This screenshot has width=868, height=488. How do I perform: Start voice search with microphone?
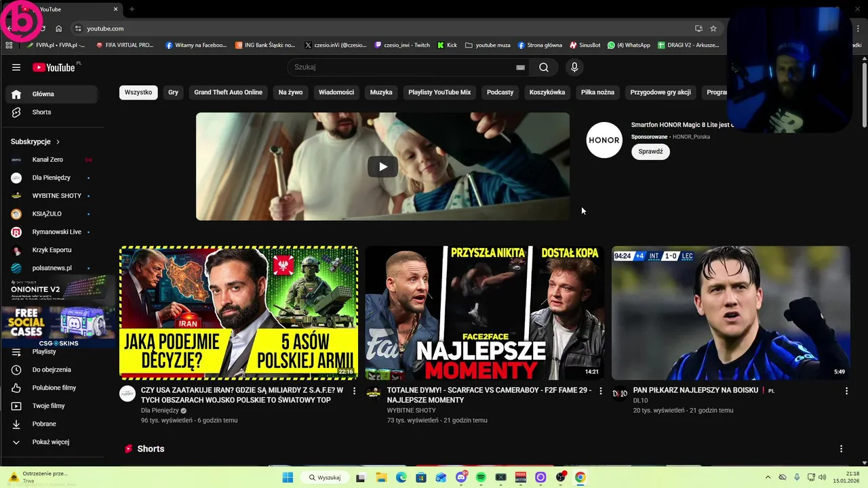click(574, 67)
